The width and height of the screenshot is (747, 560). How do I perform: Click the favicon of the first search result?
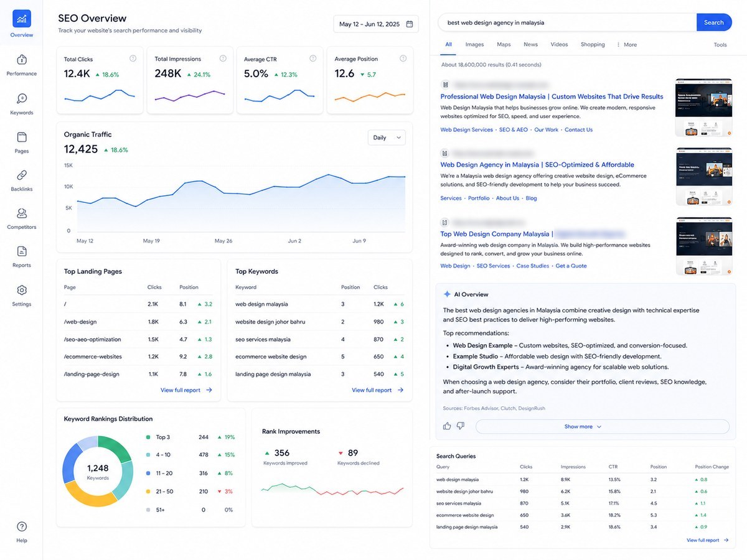(445, 84)
